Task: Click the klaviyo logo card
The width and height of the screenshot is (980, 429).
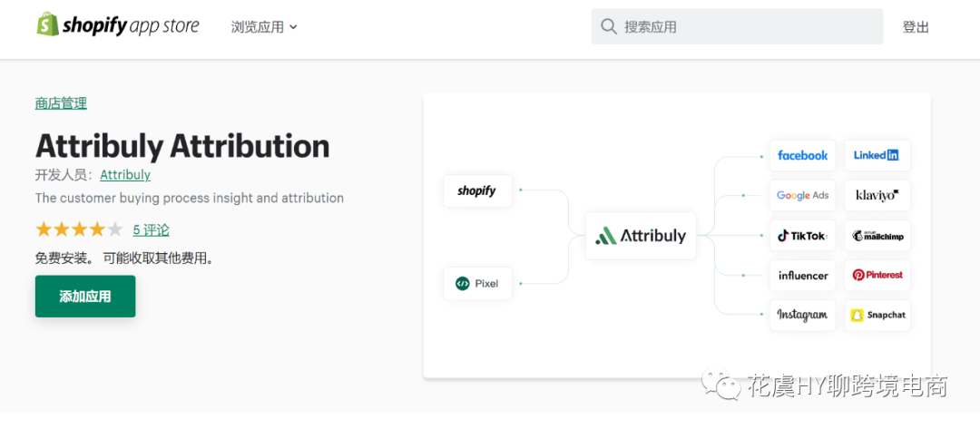Action: (877, 196)
